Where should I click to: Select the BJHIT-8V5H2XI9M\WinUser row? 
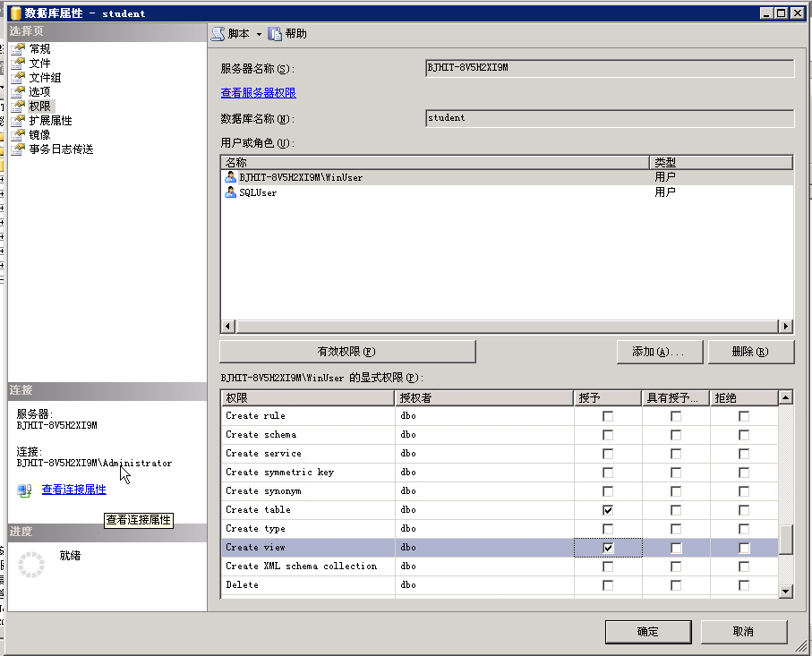click(507, 177)
